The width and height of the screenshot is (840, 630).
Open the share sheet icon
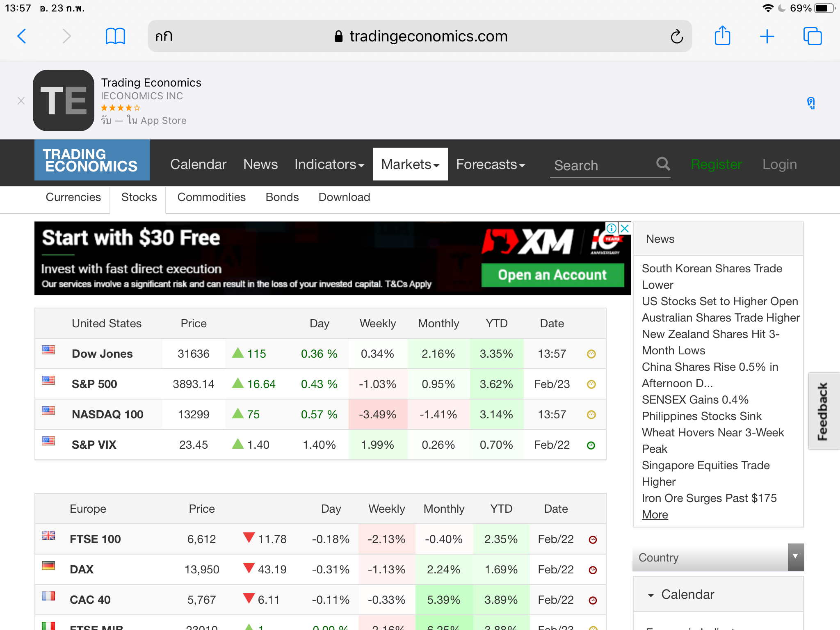722,36
